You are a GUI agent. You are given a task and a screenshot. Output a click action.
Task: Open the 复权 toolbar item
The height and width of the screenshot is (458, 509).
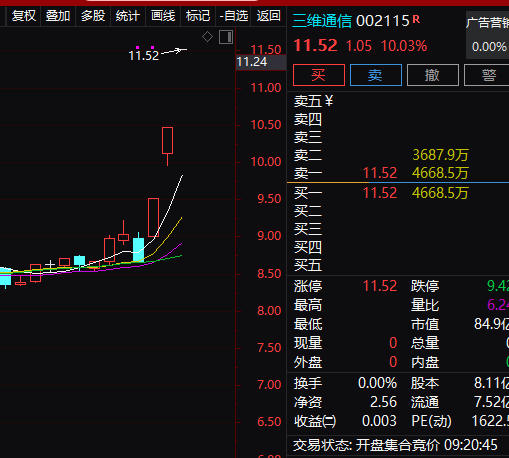[23, 16]
